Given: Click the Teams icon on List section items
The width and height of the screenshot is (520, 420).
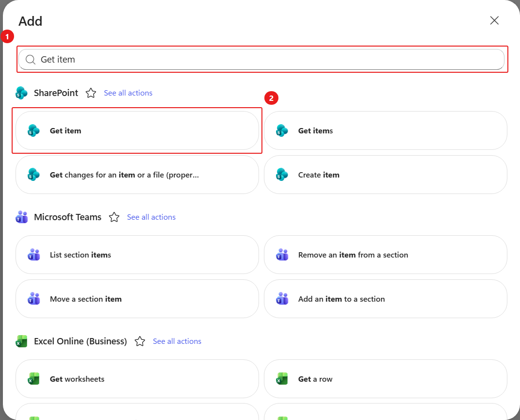Looking at the screenshot, I should pos(33,255).
